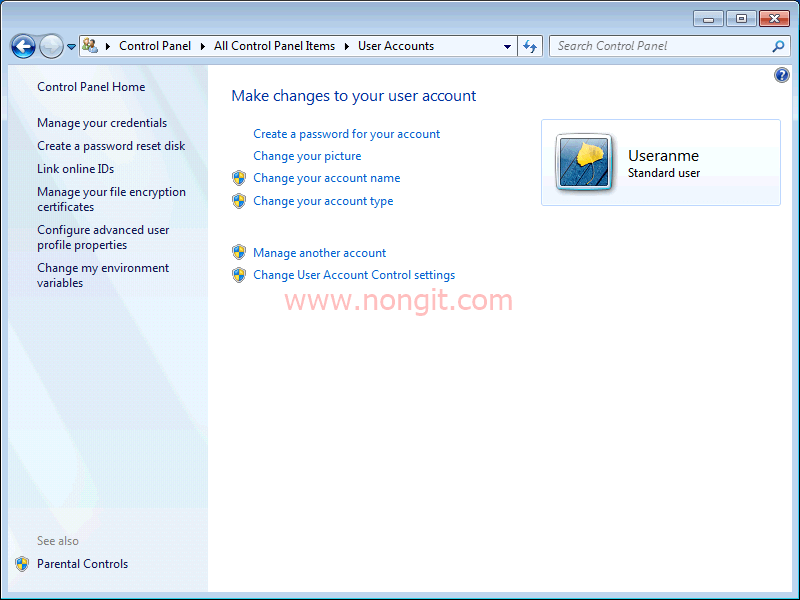Open Create a password reset disk

click(111, 146)
